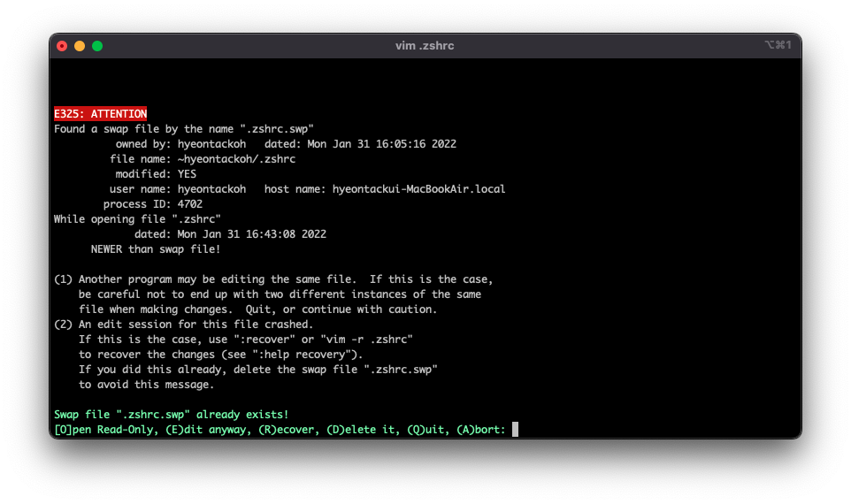Click the line "Found a swap file by the name"

tap(184, 129)
